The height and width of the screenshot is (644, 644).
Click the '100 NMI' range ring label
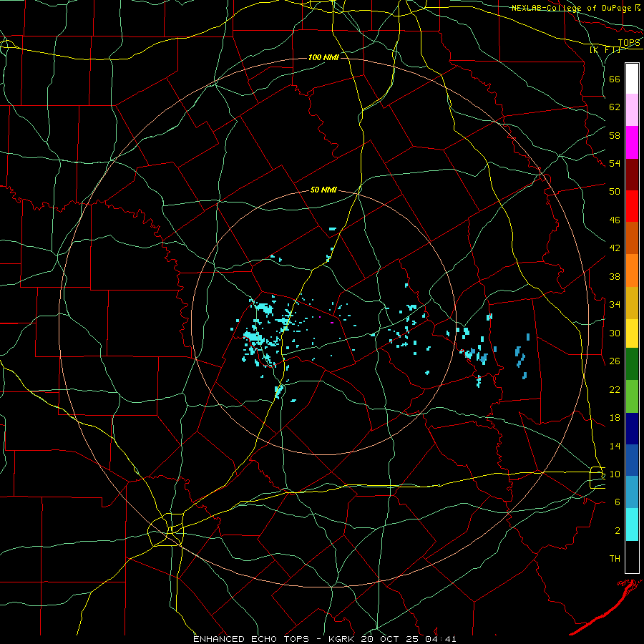tap(323, 57)
